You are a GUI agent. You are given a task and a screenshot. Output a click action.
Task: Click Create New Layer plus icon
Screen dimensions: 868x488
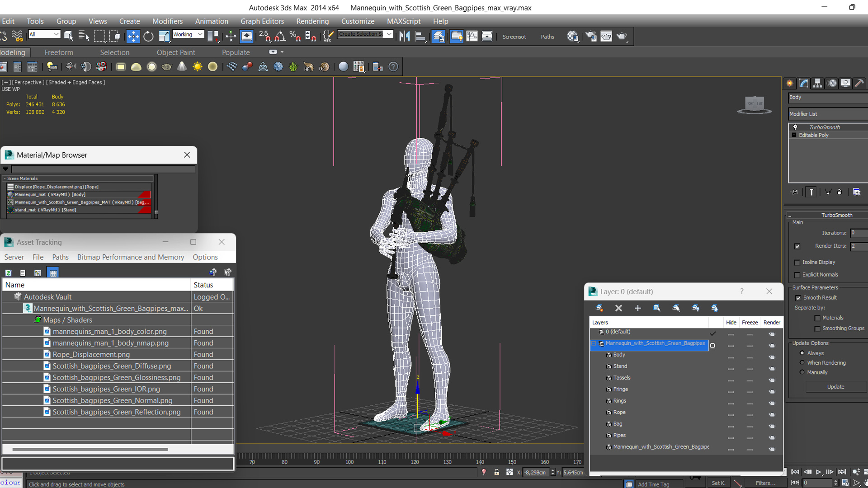coord(638,308)
